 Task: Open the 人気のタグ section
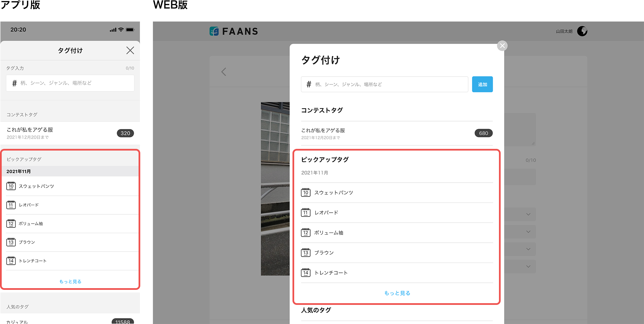(316, 310)
